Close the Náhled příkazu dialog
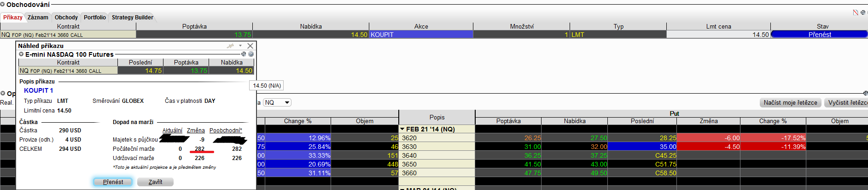This screenshot has height=190, width=868. click(x=250, y=46)
